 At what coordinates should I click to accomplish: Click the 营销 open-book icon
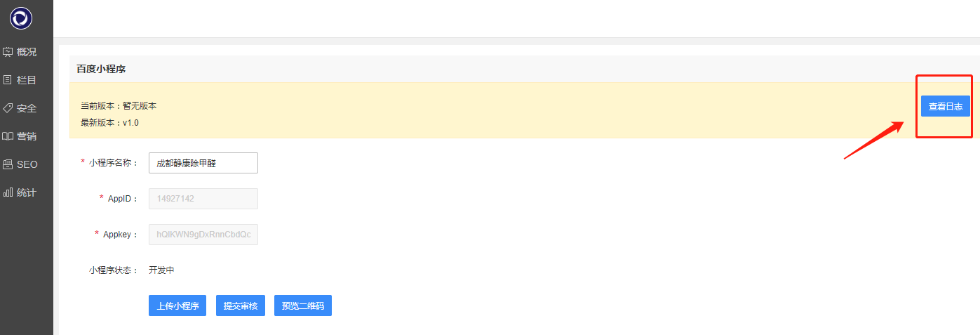pyautogui.click(x=8, y=136)
